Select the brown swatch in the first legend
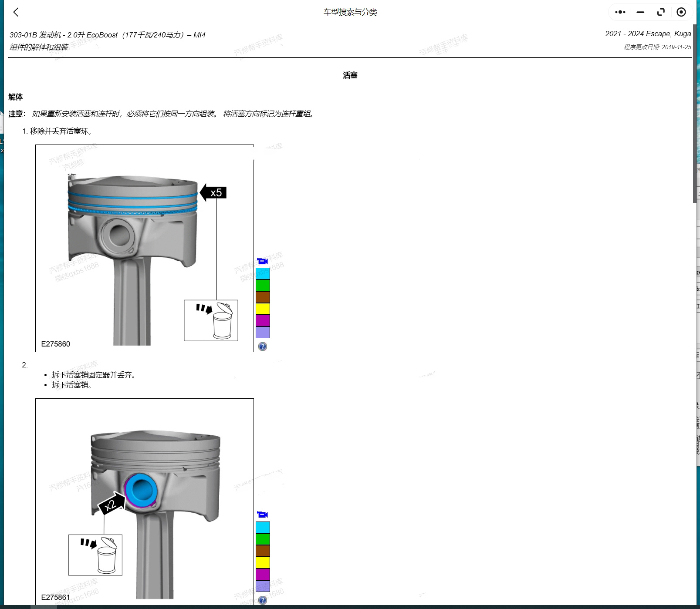This screenshot has height=609, width=700. pyautogui.click(x=263, y=297)
